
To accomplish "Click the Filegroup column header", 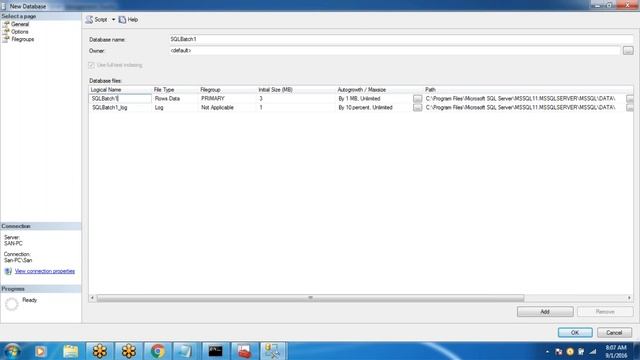I will click(x=227, y=89).
